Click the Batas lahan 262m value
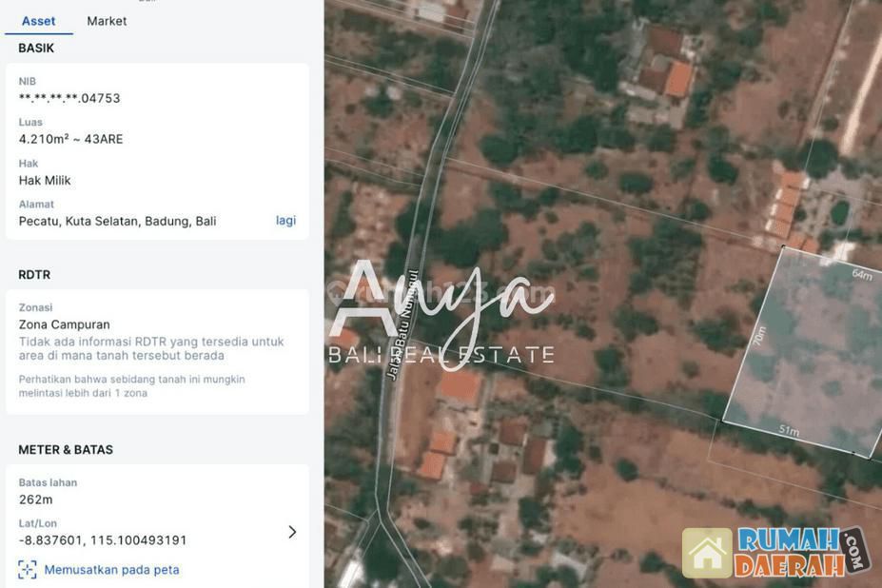Image resolution: width=882 pixels, height=588 pixels. (36, 500)
